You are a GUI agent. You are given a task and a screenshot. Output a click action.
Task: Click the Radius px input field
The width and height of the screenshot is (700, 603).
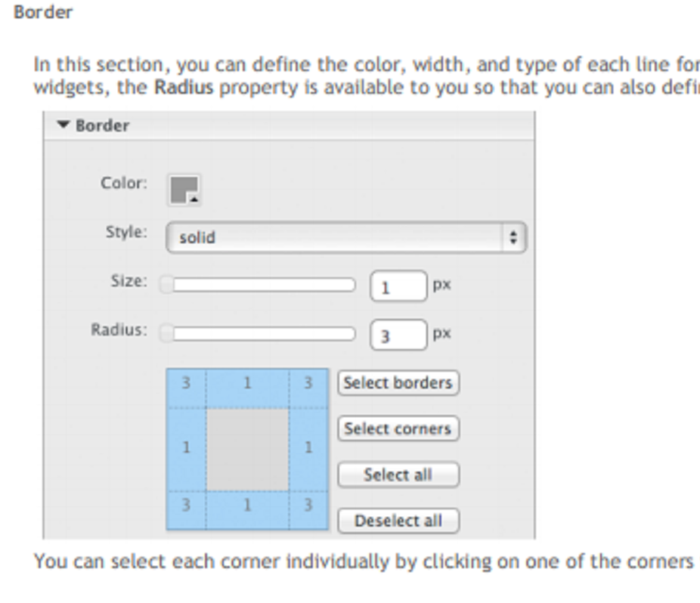(398, 335)
